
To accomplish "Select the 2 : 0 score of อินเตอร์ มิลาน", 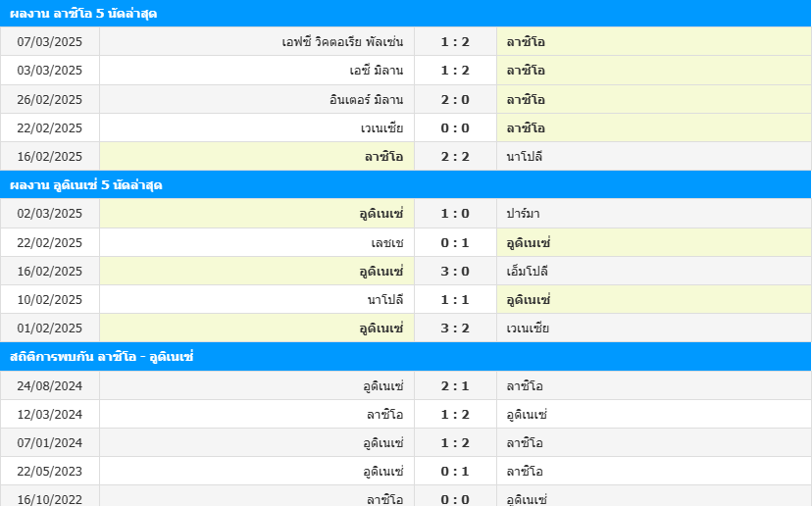I will 455,99.
